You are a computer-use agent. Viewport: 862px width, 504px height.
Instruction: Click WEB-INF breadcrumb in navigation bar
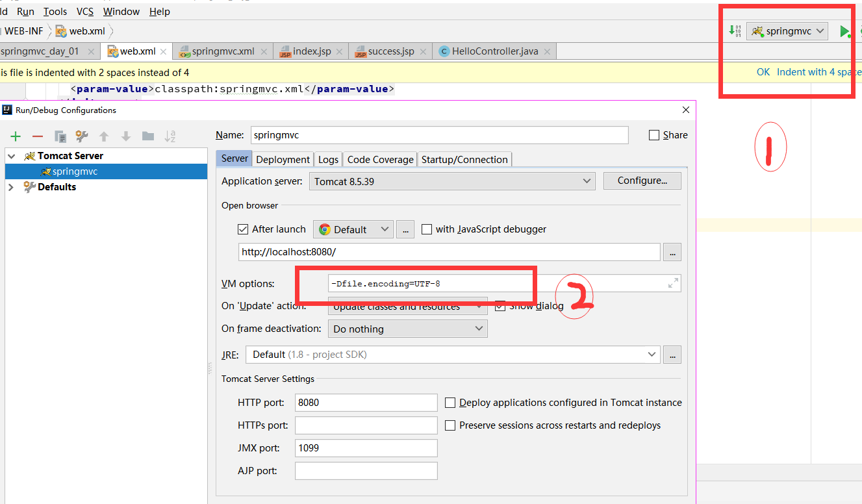(23, 31)
